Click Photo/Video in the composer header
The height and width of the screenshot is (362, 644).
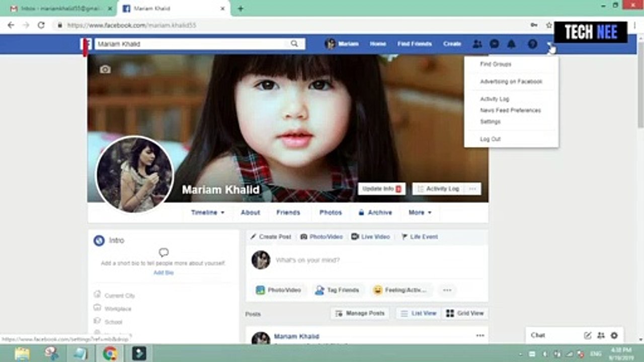point(321,237)
